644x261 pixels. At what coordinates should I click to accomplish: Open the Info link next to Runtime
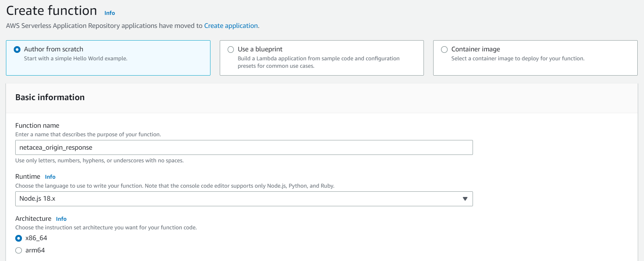click(50, 177)
